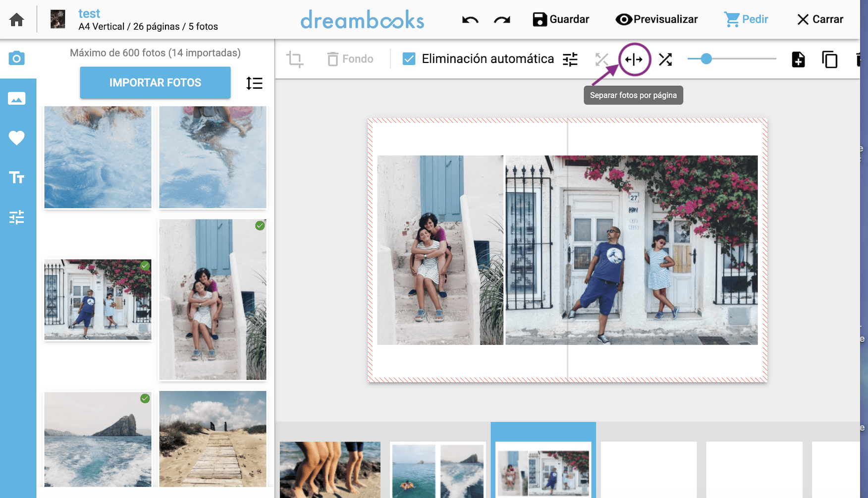The image size is (868, 498).
Task: Undo the last action
Action: pos(470,20)
